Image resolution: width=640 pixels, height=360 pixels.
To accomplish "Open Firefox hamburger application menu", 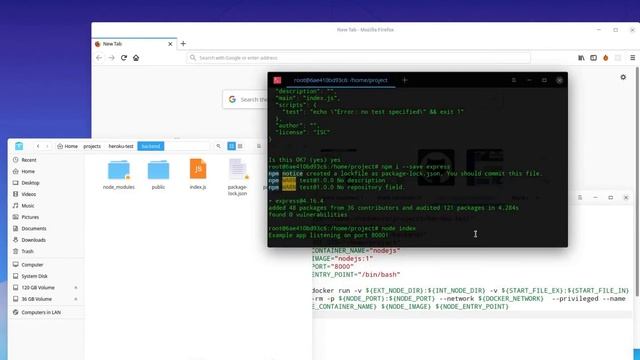I will (x=632, y=58).
